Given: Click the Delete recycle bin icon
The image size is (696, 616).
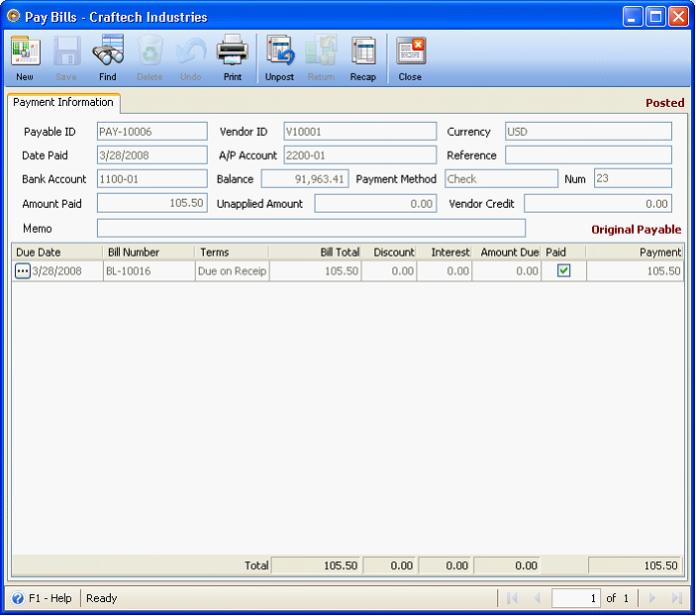Looking at the screenshot, I should click(149, 51).
